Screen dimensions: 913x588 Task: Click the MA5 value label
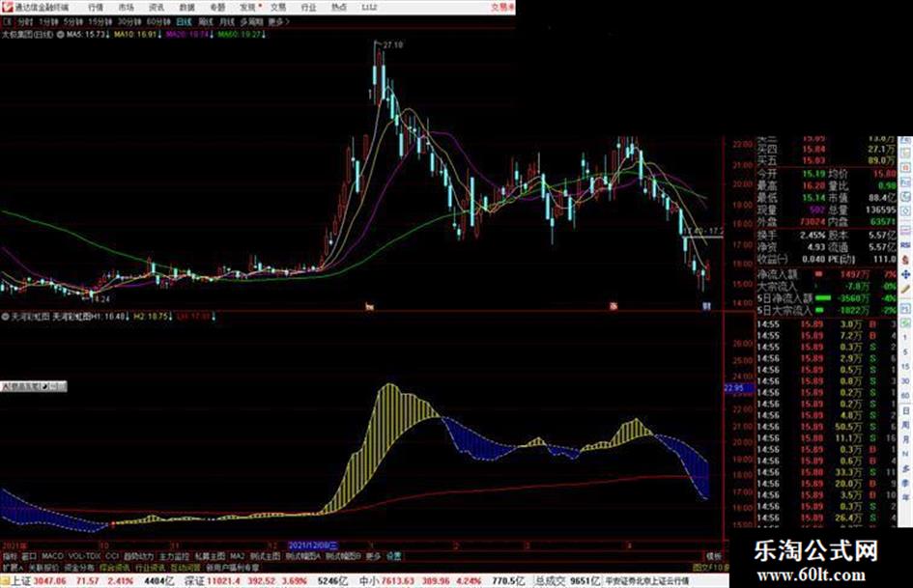87,35
